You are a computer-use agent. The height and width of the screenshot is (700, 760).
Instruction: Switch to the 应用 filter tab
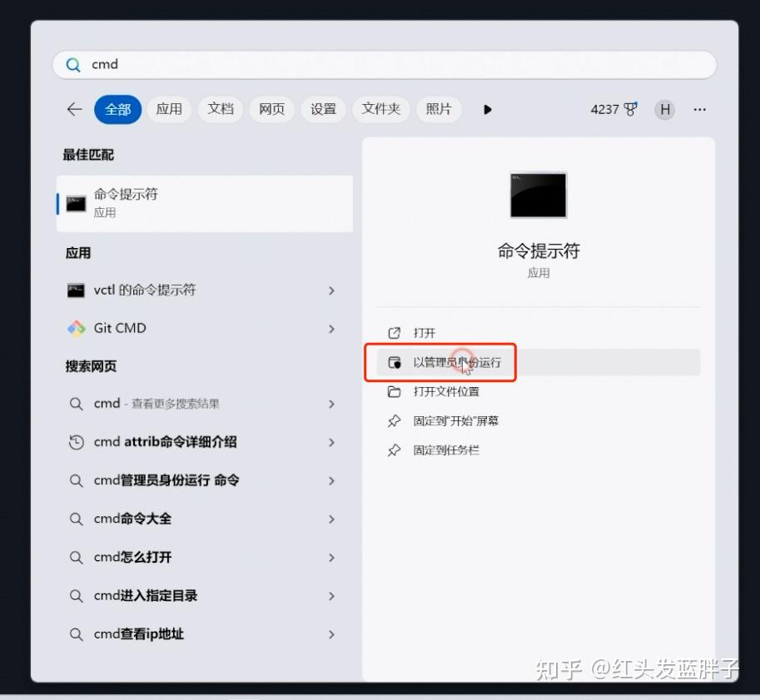[169, 109]
